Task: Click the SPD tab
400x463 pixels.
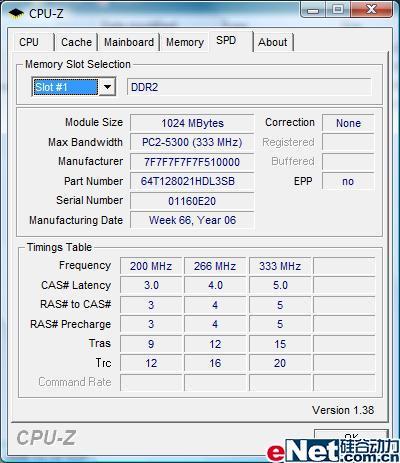Action: click(231, 41)
